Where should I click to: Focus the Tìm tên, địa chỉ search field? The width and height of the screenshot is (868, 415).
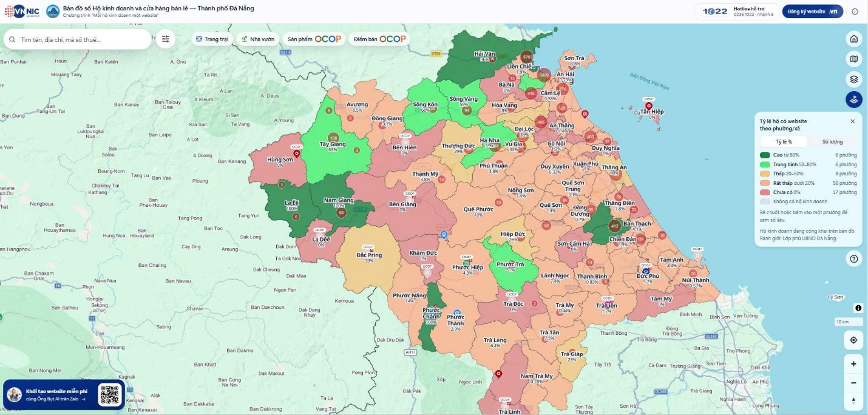[x=77, y=39]
